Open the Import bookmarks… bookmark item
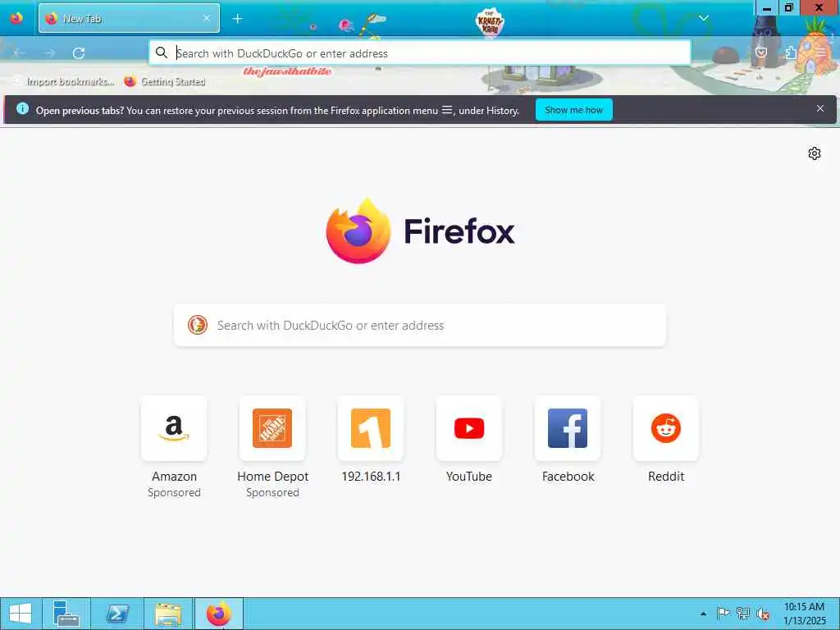The image size is (840, 630). (63, 81)
